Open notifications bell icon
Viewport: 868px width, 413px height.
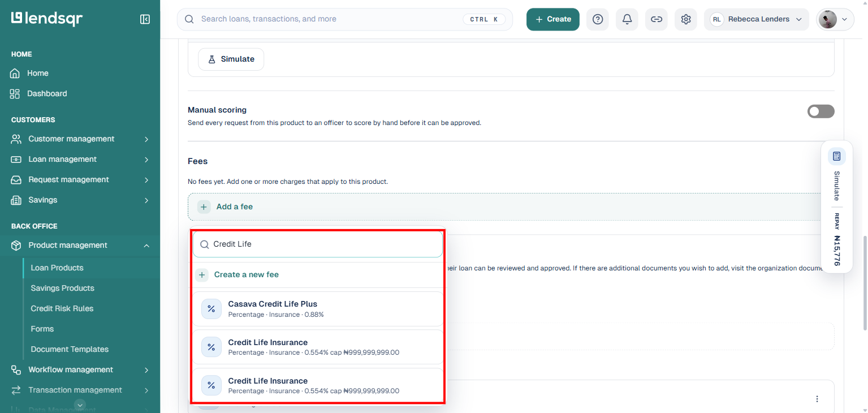tap(627, 19)
